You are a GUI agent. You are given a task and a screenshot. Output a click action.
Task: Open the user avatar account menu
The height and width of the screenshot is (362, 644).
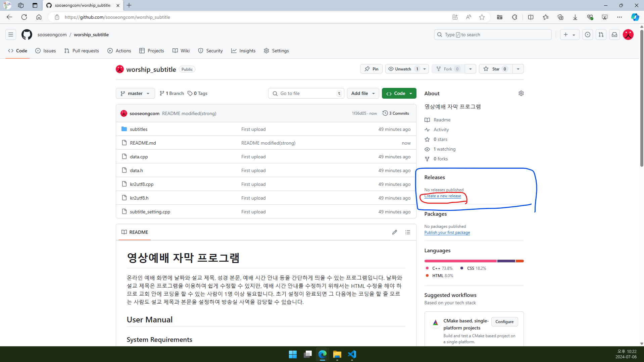pyautogui.click(x=628, y=35)
